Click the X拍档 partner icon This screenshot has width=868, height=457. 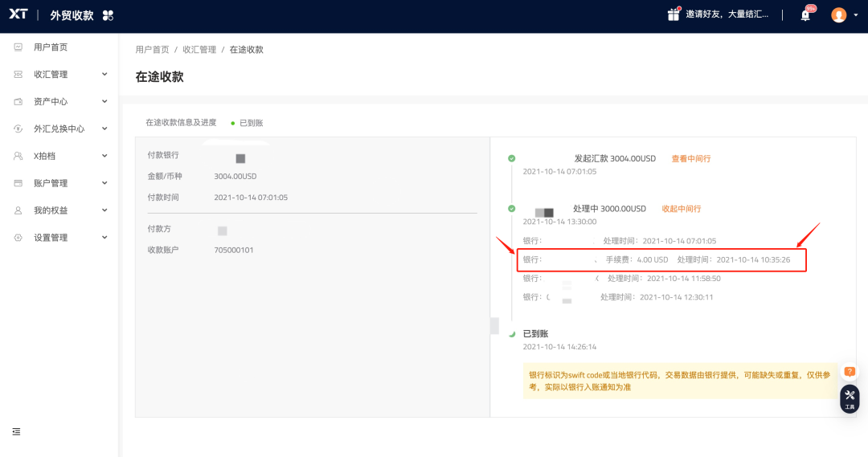pyautogui.click(x=18, y=156)
